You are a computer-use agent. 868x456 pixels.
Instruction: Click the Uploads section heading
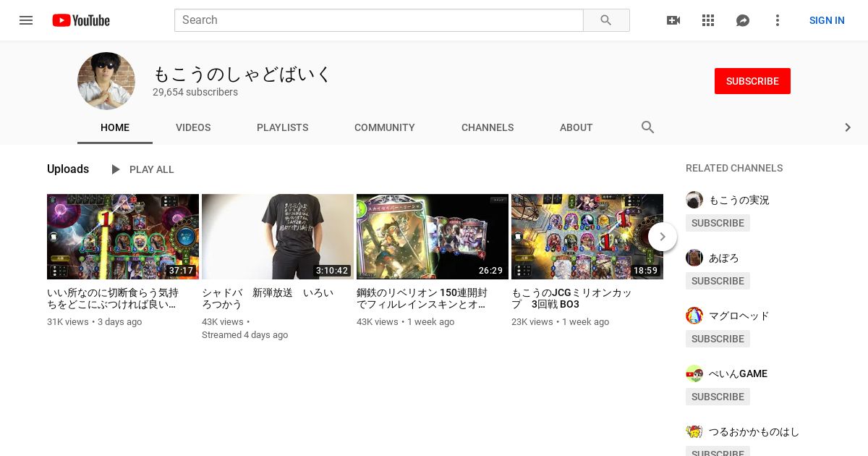(x=68, y=169)
